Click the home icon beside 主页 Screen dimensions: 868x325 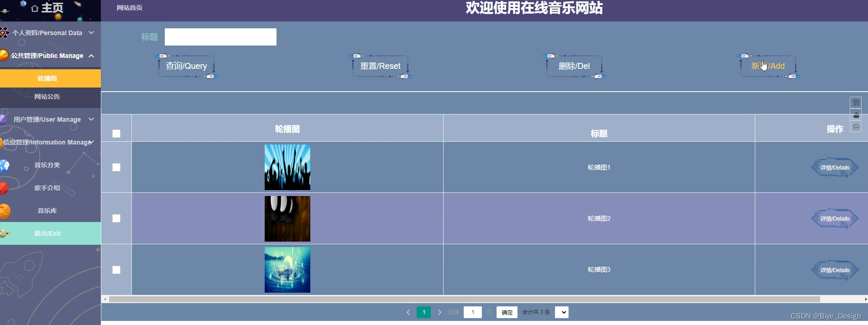pyautogui.click(x=35, y=8)
